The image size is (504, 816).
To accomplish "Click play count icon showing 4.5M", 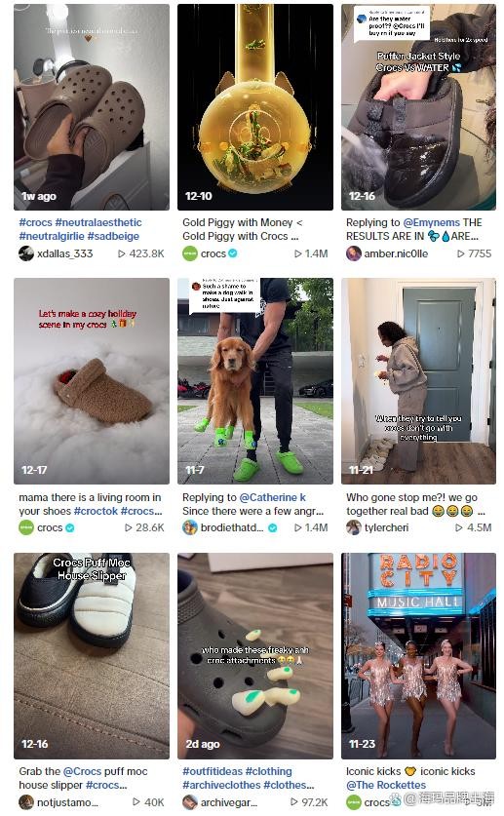I will tap(459, 527).
